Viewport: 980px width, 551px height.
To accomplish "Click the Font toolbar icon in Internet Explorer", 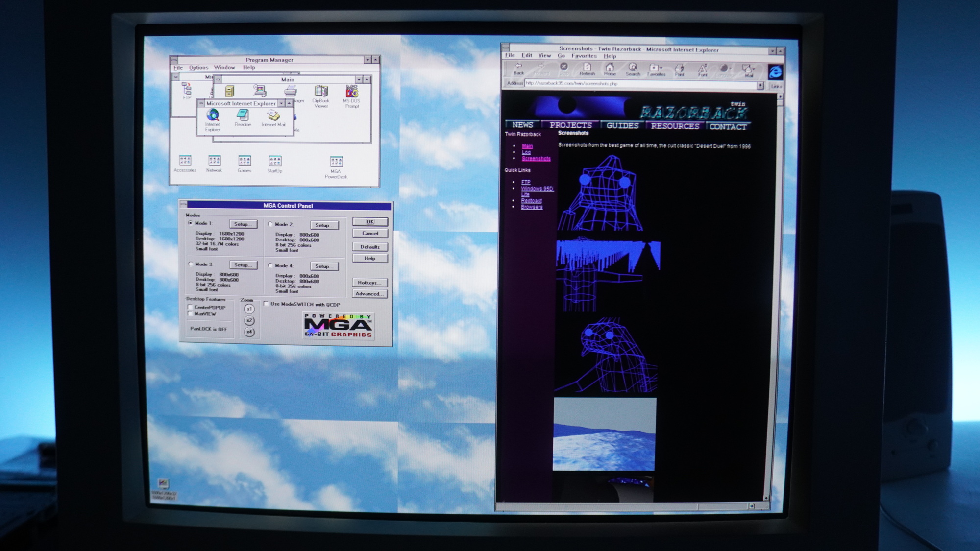I will (703, 70).
